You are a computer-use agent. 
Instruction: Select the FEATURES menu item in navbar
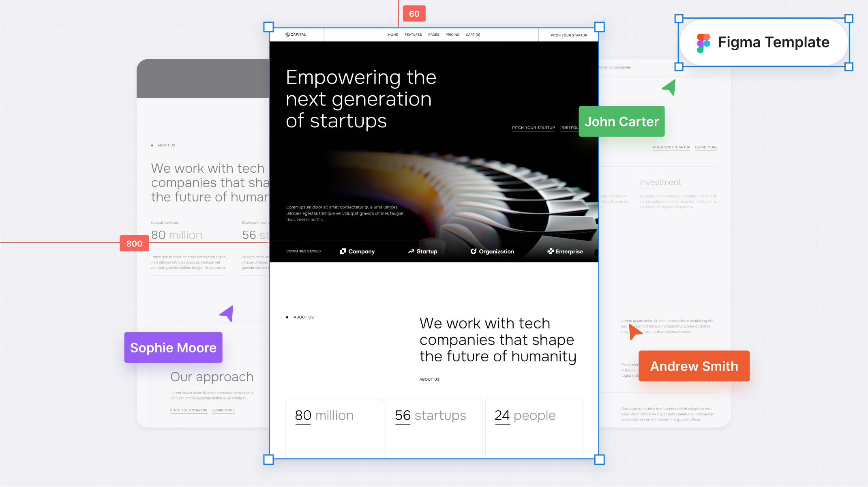point(413,34)
